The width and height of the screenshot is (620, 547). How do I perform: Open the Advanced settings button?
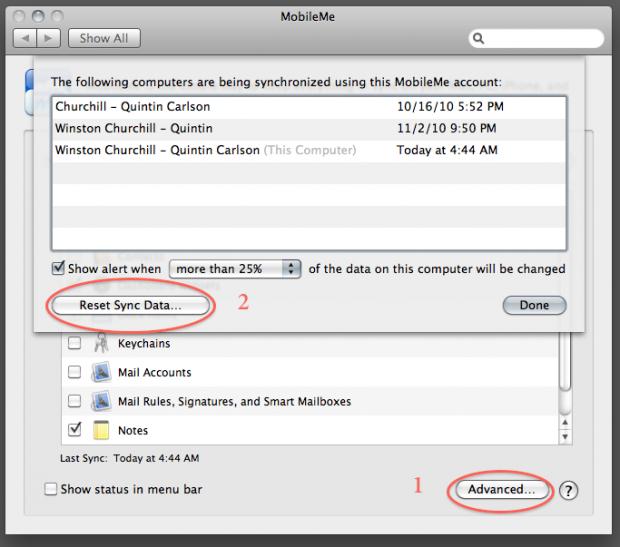[x=500, y=490]
